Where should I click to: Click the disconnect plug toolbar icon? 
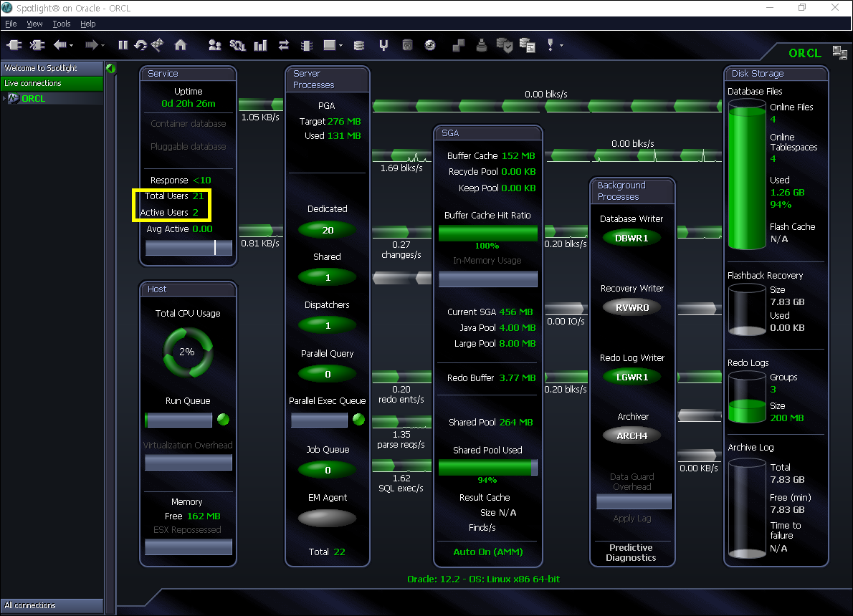point(37,45)
